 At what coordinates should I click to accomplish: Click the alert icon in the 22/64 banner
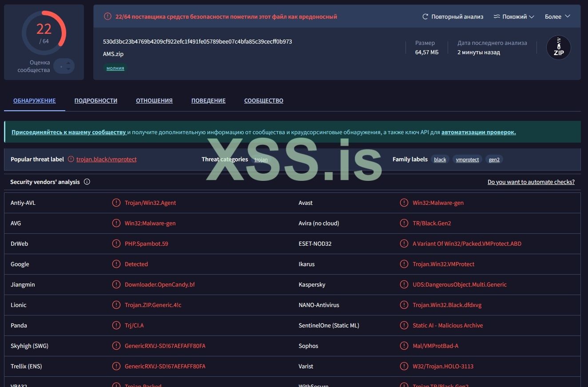[107, 16]
